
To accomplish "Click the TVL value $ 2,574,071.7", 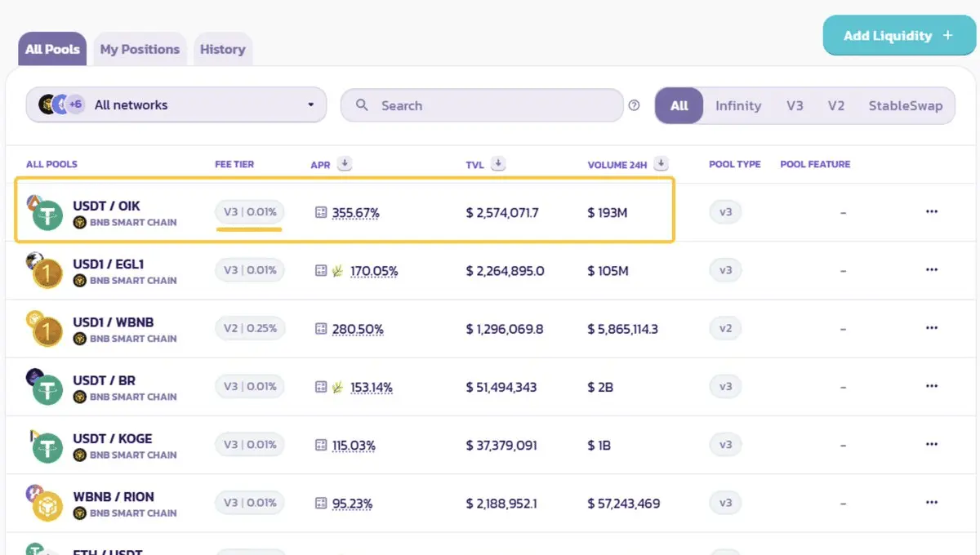I will pos(502,213).
